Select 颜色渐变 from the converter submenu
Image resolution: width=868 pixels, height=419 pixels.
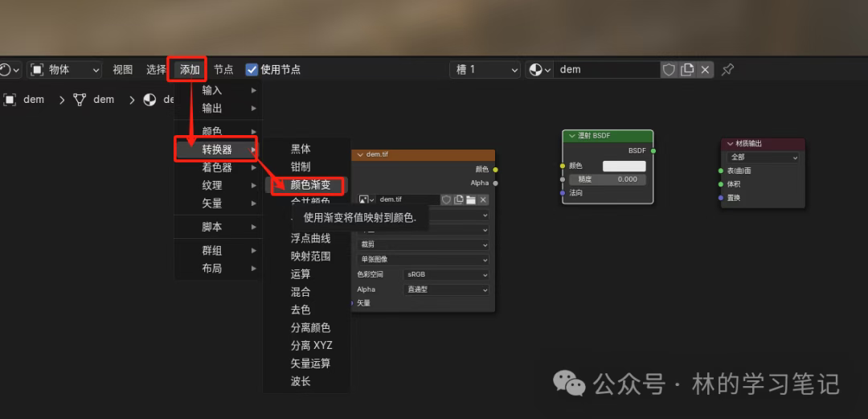pos(310,185)
